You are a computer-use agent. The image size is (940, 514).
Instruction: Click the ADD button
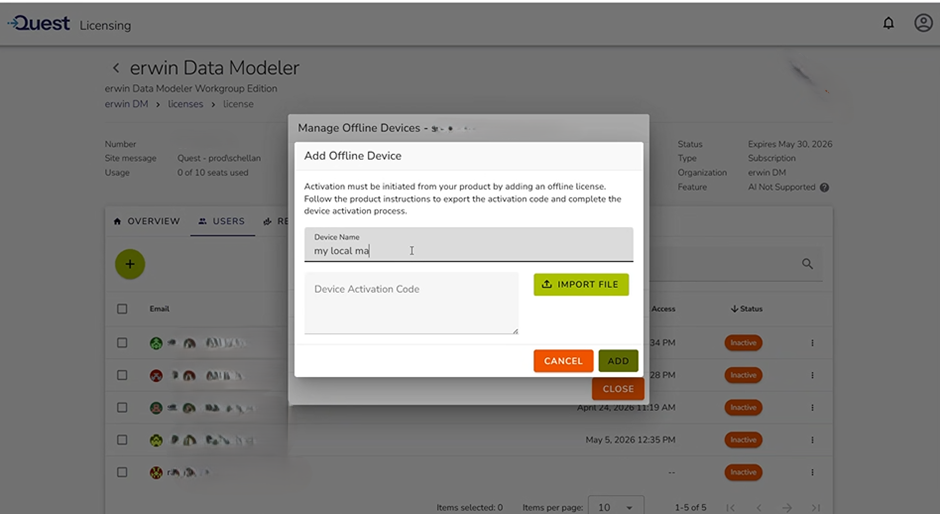tap(618, 361)
